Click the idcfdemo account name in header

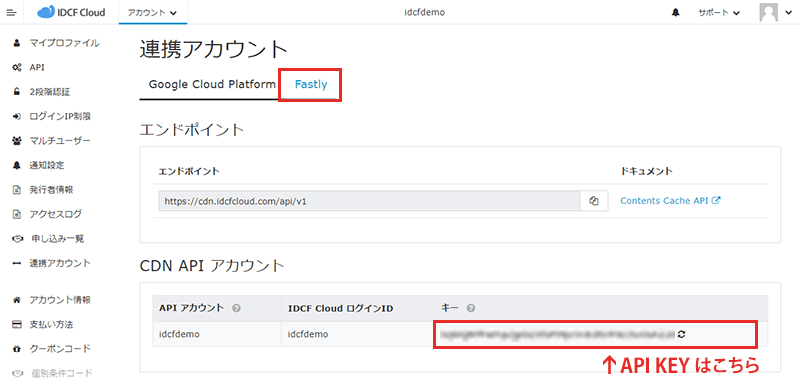[424, 13]
